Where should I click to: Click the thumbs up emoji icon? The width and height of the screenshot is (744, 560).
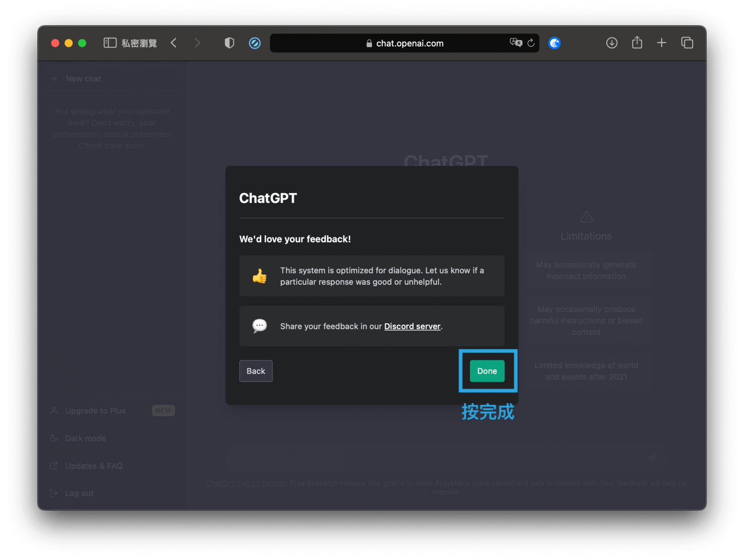(x=260, y=276)
